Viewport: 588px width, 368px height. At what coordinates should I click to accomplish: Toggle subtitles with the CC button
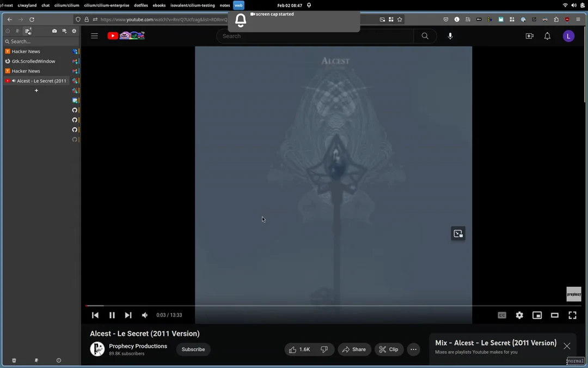click(x=501, y=315)
